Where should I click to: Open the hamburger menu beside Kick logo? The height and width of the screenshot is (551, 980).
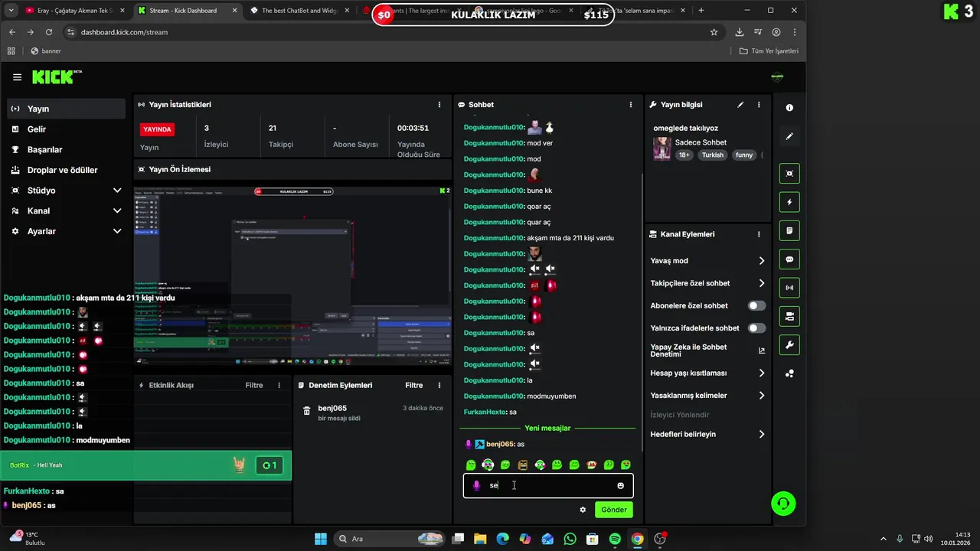point(17,77)
